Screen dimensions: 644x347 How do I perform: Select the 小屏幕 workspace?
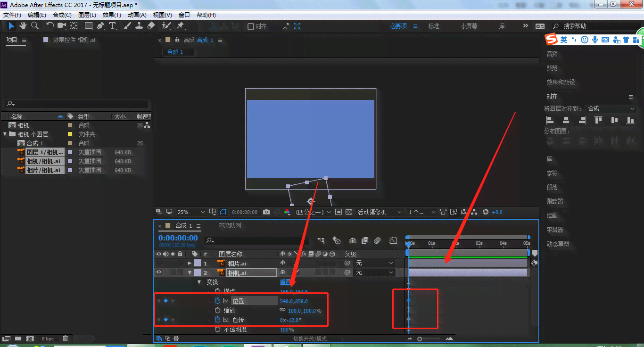click(469, 26)
